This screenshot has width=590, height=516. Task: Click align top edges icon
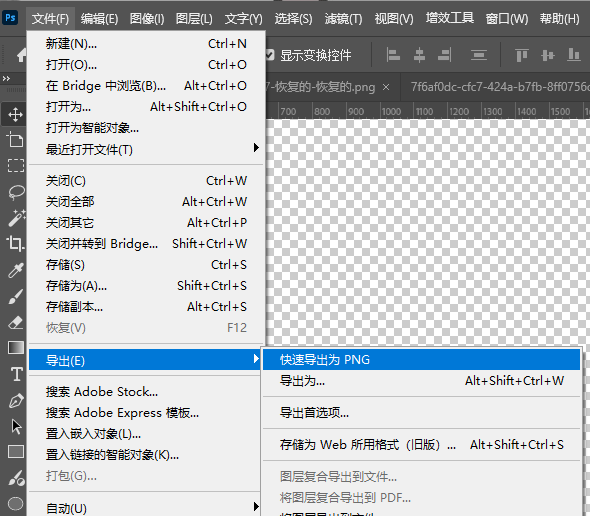(x=522, y=55)
